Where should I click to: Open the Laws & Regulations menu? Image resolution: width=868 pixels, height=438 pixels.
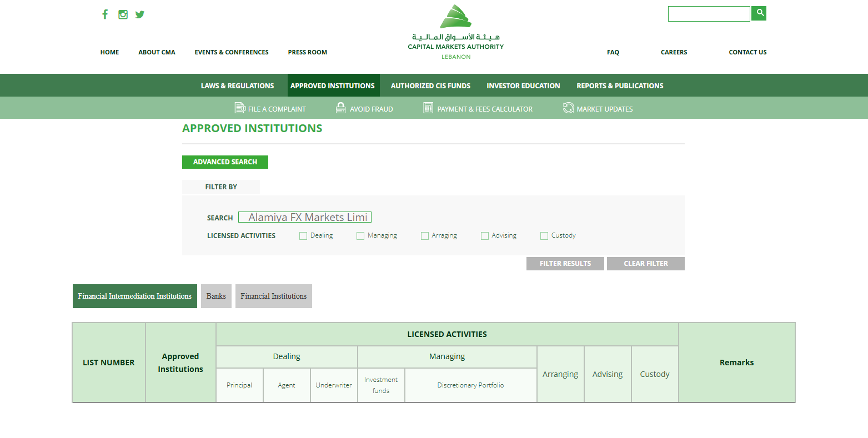click(x=237, y=85)
